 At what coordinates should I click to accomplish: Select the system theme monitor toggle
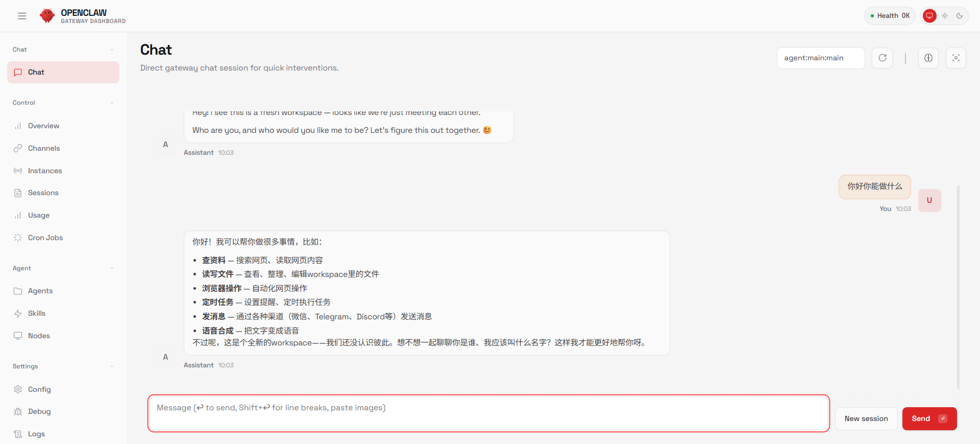pos(929,16)
